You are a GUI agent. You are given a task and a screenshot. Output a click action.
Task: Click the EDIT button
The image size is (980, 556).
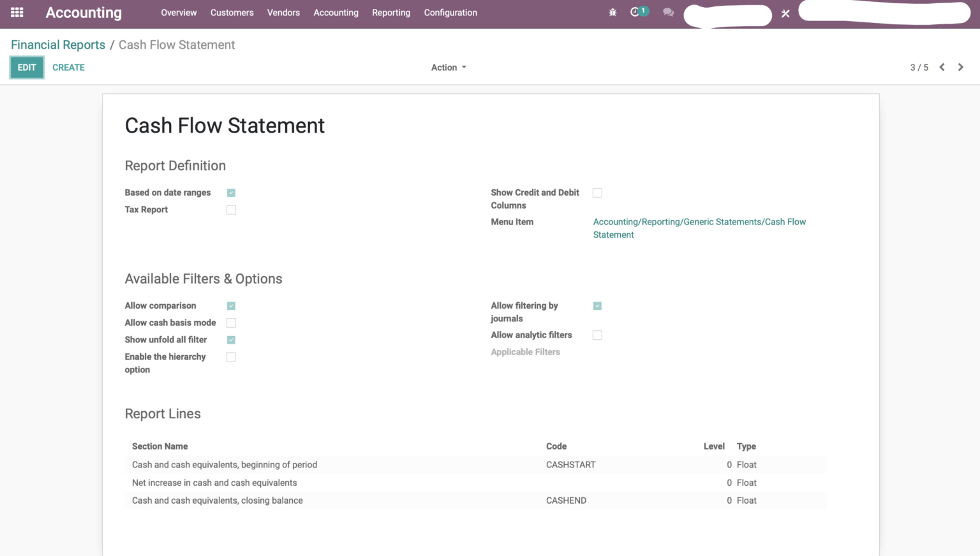tap(26, 67)
